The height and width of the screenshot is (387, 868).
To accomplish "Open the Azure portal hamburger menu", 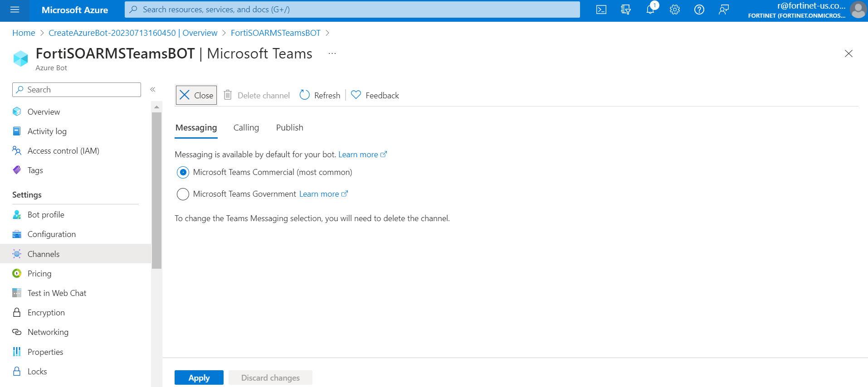I will point(15,10).
